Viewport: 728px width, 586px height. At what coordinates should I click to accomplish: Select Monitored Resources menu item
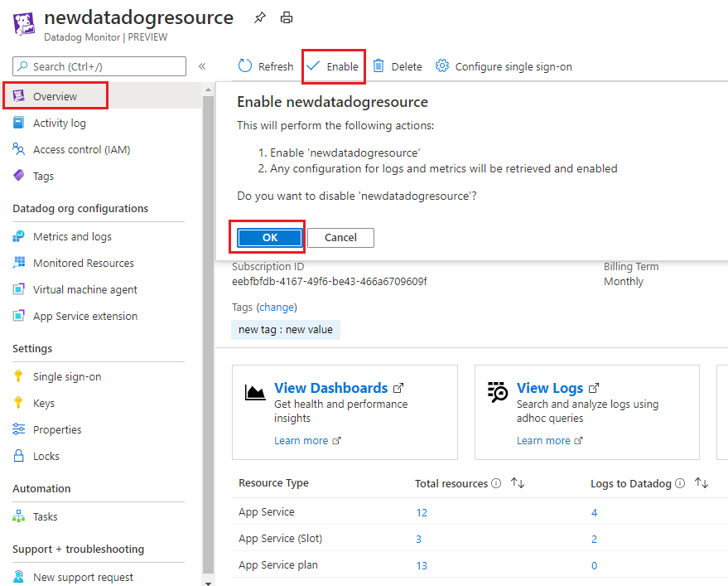tap(84, 263)
